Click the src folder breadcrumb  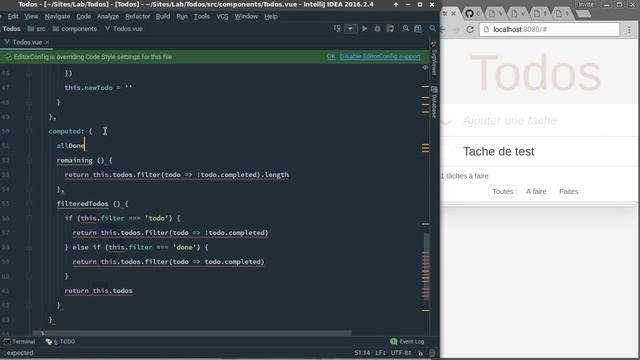tap(36, 29)
